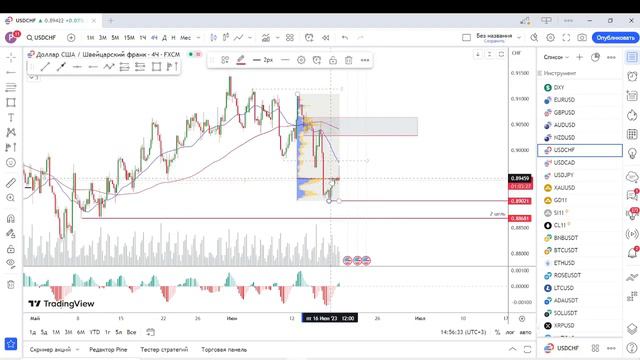Open the Тестер стратегий tab
This screenshot has height=360, width=640.
(x=164, y=349)
